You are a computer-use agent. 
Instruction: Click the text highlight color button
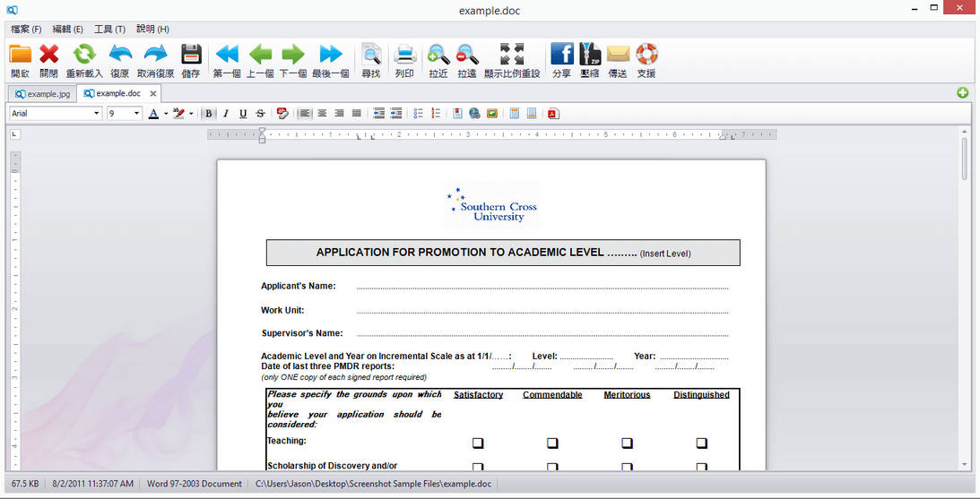click(178, 114)
